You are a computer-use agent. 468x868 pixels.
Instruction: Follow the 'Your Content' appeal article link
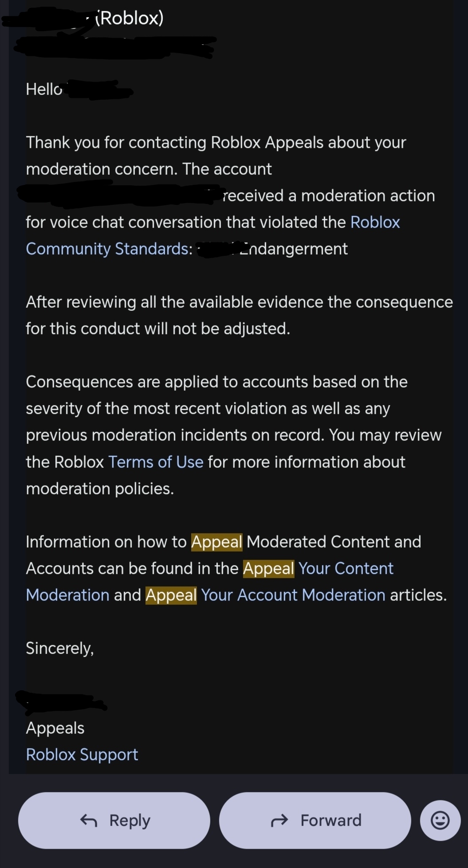[346, 568]
